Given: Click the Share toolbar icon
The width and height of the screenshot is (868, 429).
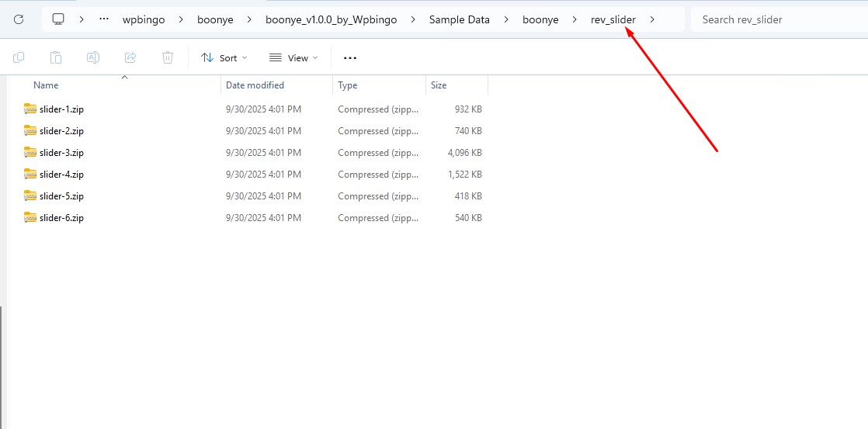Looking at the screenshot, I should click(130, 57).
